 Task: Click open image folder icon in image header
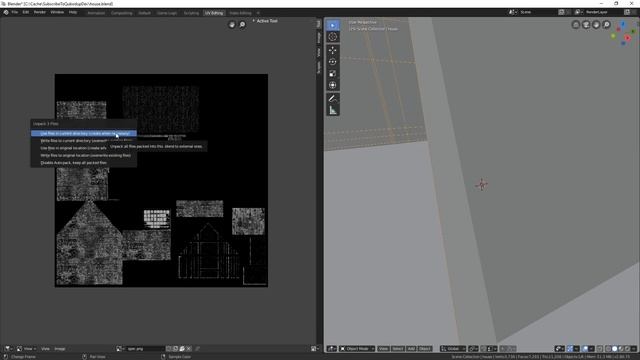click(x=182, y=349)
